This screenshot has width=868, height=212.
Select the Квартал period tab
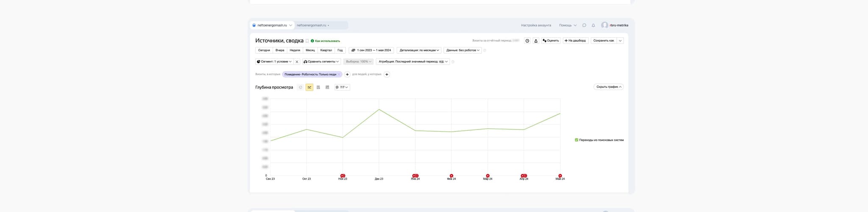pos(326,50)
